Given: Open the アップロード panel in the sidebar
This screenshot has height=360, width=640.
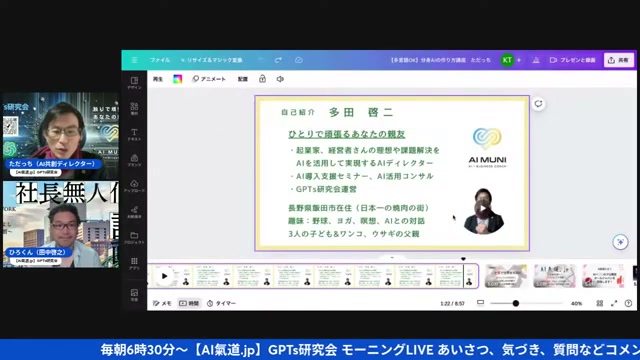Looking at the screenshot, I should [x=134, y=186].
